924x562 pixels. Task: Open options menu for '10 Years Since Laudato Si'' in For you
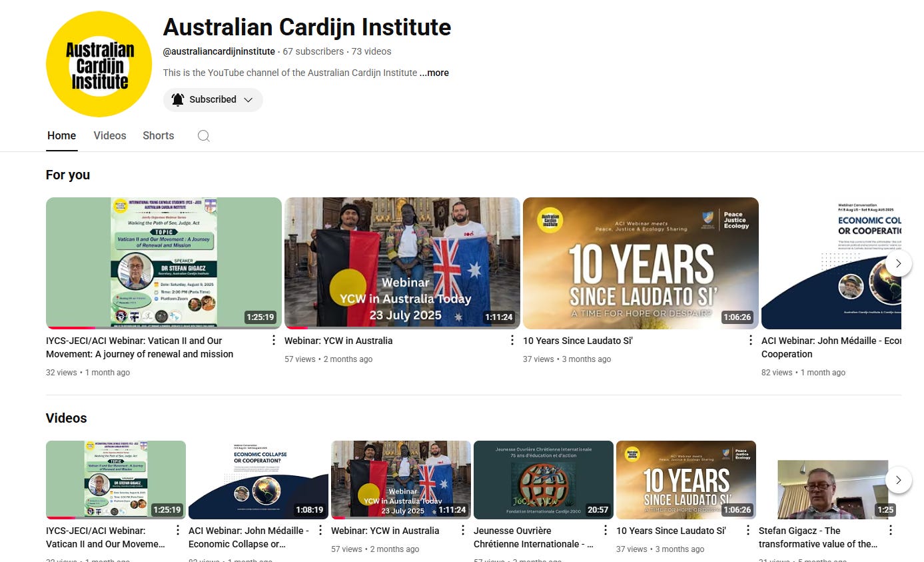click(751, 341)
